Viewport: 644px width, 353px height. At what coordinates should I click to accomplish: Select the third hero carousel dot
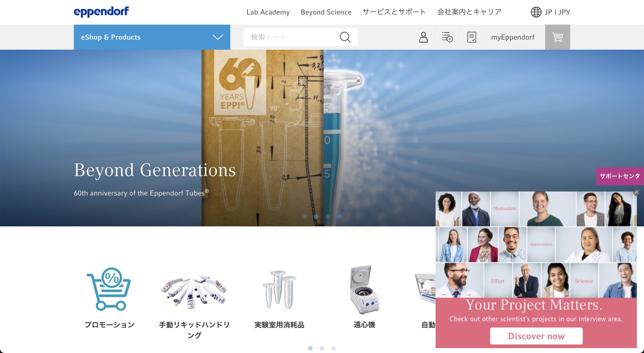click(328, 217)
